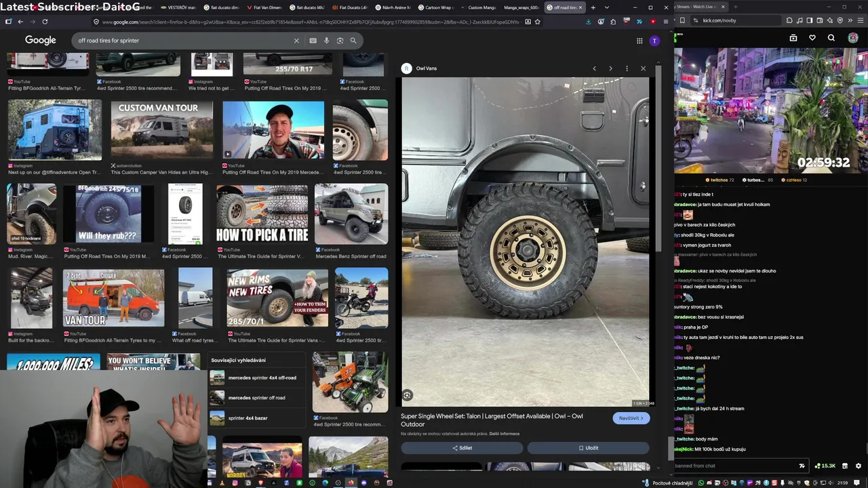Open Firefox application hamburger menu
This screenshot has height=488, width=868.
tap(665, 22)
